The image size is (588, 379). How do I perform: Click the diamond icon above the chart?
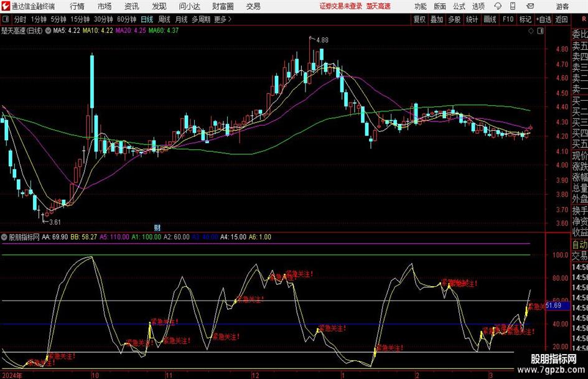click(531, 31)
